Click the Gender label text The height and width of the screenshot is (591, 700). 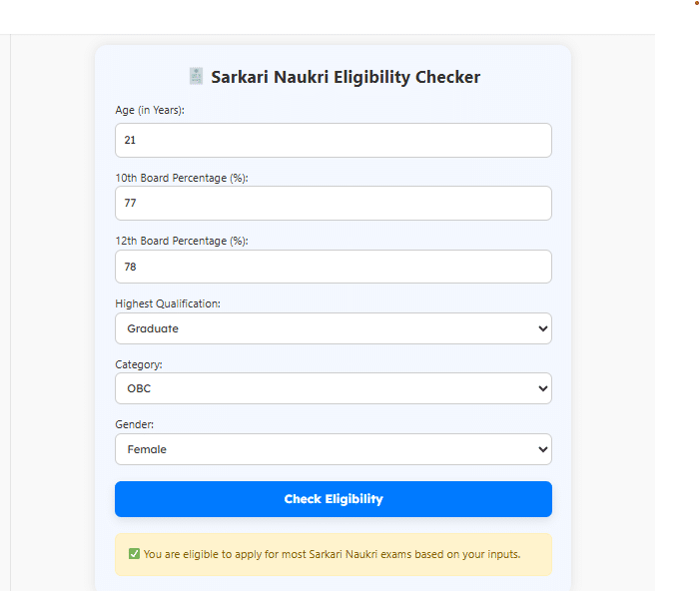click(134, 424)
